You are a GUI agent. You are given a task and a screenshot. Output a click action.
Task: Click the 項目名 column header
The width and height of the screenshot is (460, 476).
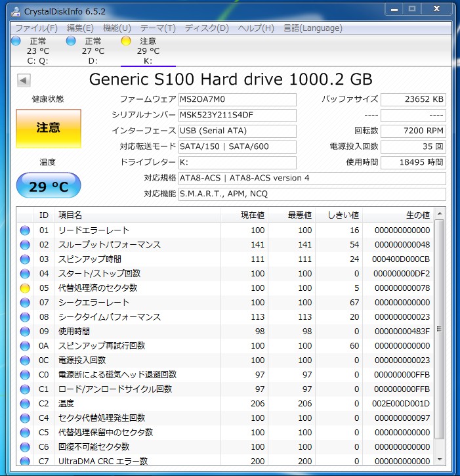[137, 215]
